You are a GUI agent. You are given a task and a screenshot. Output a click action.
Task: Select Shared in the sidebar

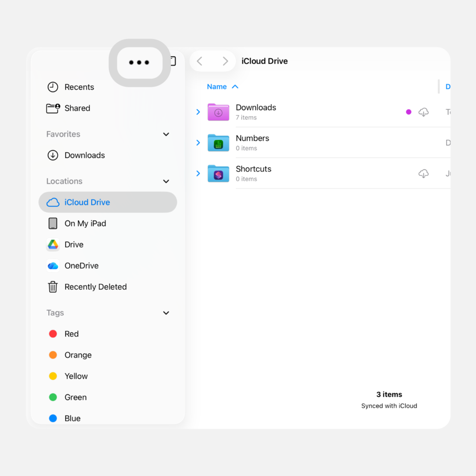[77, 108]
